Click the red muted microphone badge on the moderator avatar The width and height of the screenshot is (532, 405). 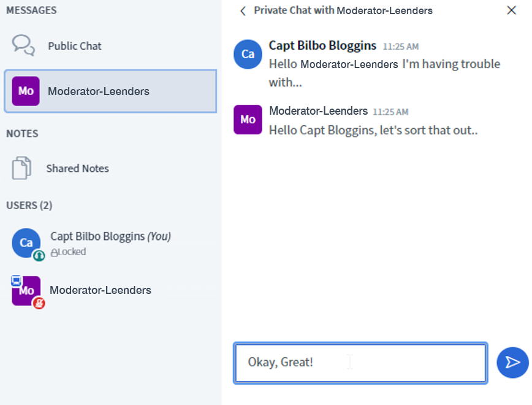pyautogui.click(x=39, y=303)
